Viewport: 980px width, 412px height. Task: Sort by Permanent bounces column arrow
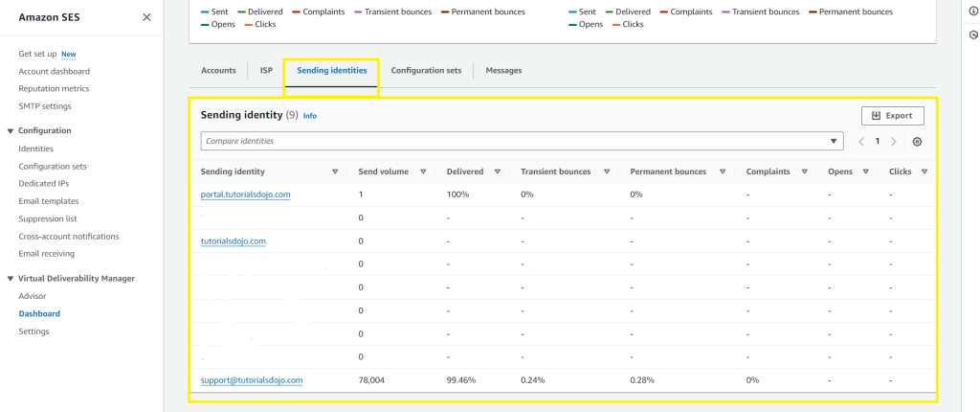(x=723, y=172)
